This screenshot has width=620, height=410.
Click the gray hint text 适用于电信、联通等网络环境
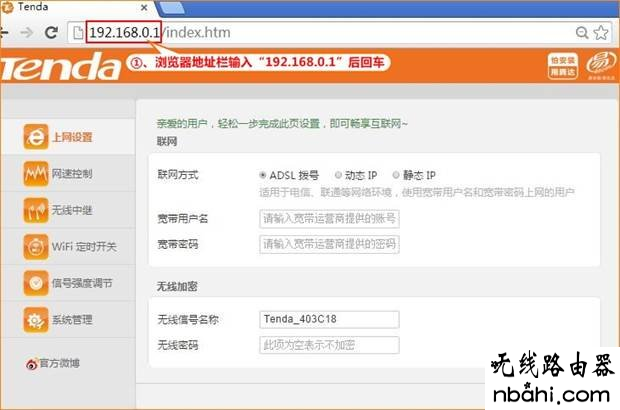[x=417, y=193]
